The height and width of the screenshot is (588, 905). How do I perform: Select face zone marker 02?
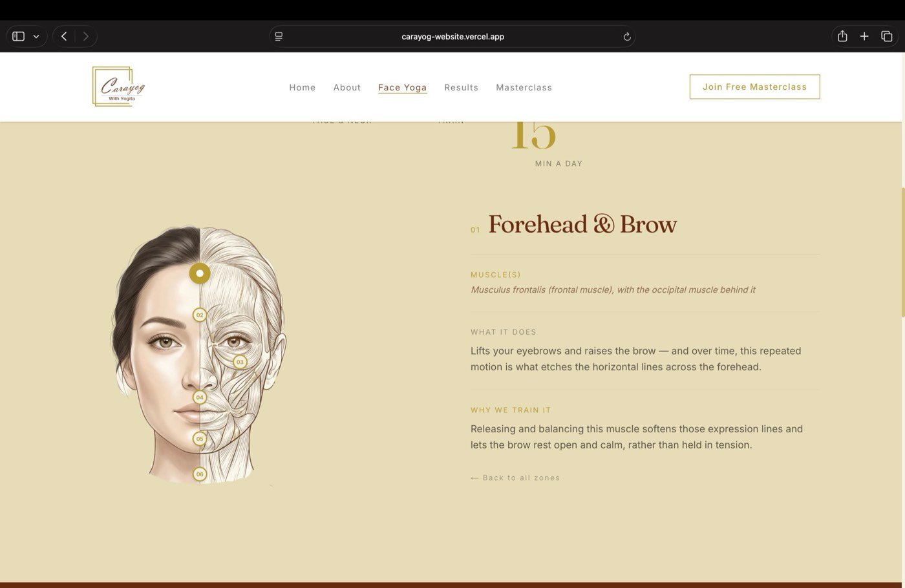pos(200,315)
